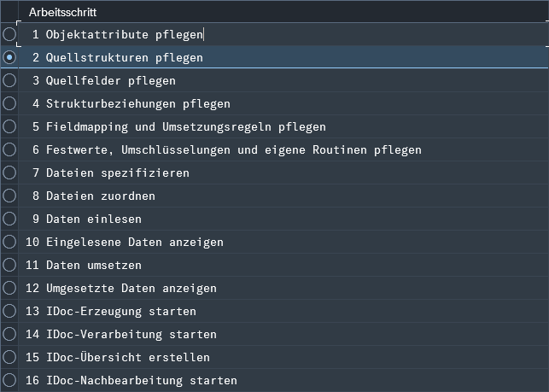The width and height of the screenshot is (549, 392).
Task: Pick radio for IDoc-Erzeugung starten
Action: click(x=9, y=311)
